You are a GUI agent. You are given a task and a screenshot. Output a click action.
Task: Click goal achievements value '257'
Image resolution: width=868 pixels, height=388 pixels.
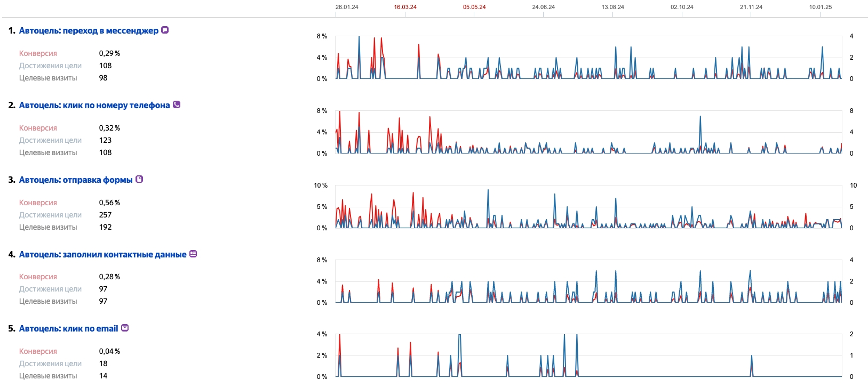pyautogui.click(x=105, y=215)
